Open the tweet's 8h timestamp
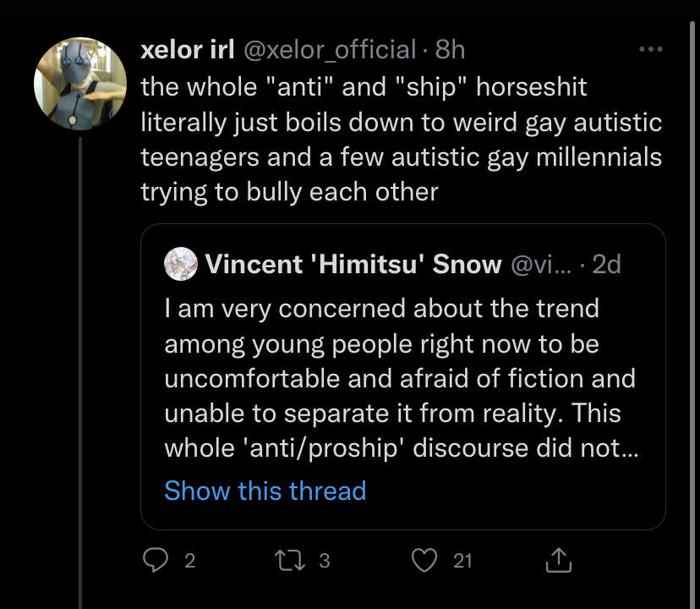The image size is (700, 609). coord(450,50)
